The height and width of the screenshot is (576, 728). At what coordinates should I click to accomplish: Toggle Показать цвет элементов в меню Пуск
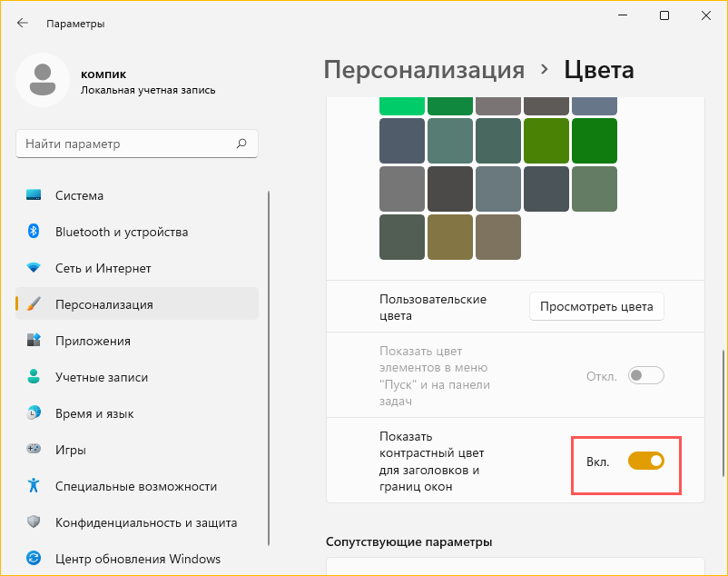645,375
